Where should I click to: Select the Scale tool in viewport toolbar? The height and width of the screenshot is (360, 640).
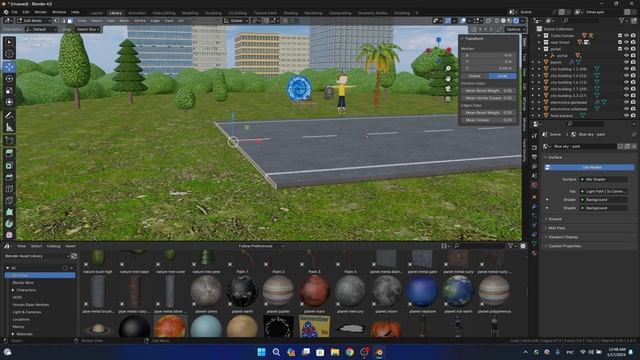[9, 90]
